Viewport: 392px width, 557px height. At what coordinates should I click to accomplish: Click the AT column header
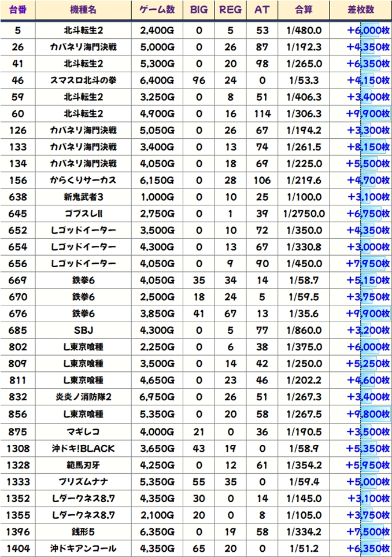[x=262, y=10]
